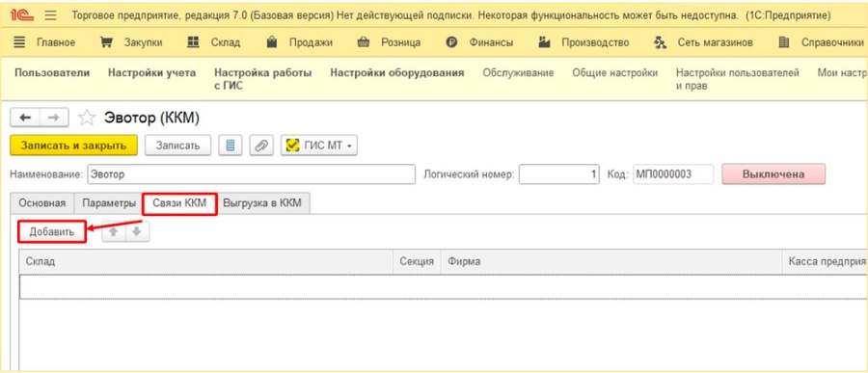Open Общие настройки link
This screenshot has width=868, height=373.
[615, 73]
